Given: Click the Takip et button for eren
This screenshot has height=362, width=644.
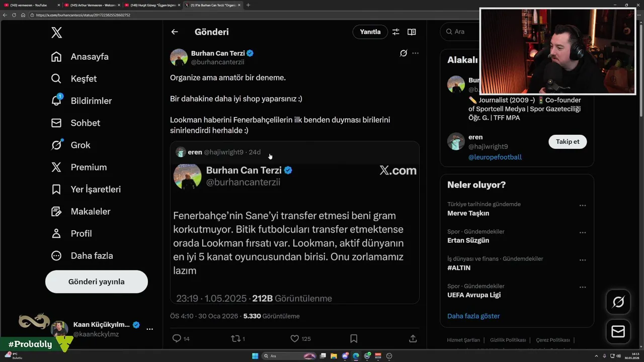Looking at the screenshot, I should click(x=568, y=142).
